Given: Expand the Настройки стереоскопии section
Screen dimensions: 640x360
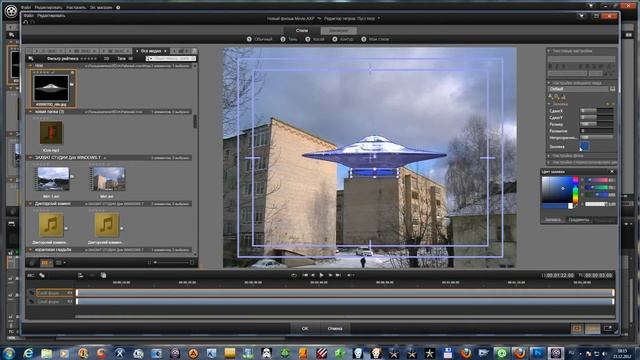Looking at the screenshot, I should click(x=549, y=162).
